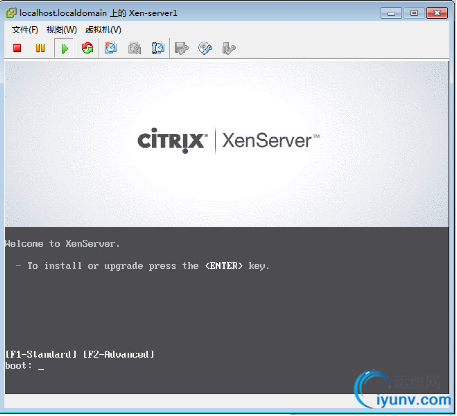This screenshot has height=416, width=457.
Task: Click the connect USB device icon
Action: (x=229, y=48)
